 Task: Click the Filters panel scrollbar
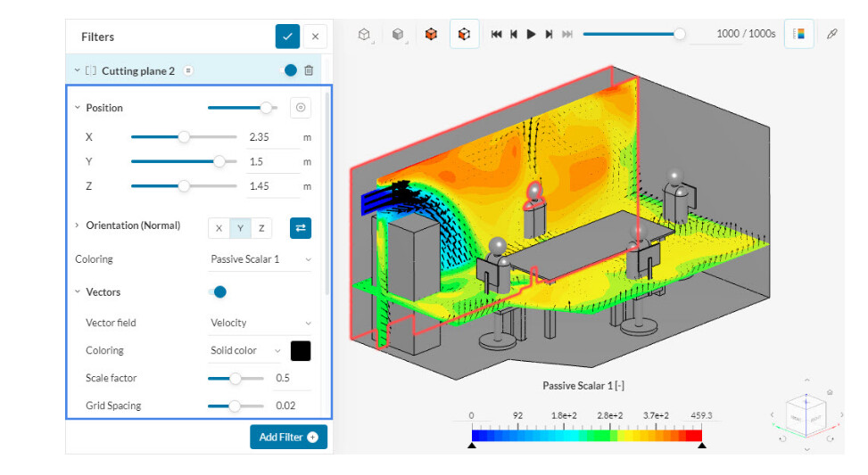[327, 193]
